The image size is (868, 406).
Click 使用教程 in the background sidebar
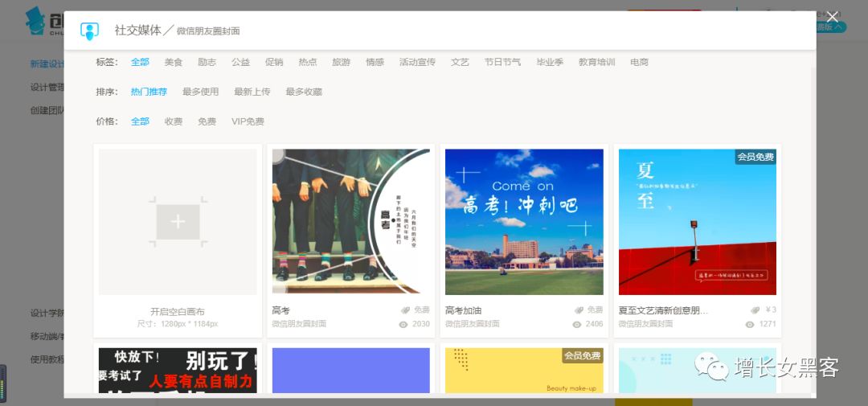coord(47,359)
